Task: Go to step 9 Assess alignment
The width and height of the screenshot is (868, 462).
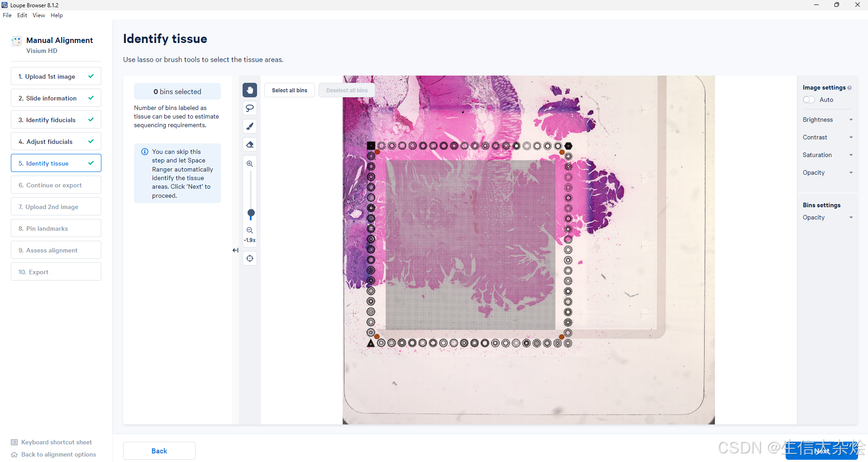Action: (x=56, y=250)
